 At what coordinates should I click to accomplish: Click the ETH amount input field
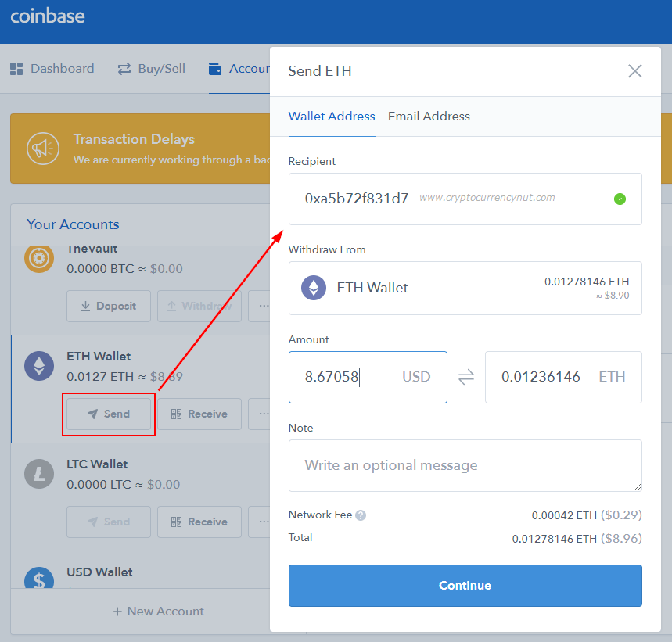pyautogui.click(x=563, y=377)
